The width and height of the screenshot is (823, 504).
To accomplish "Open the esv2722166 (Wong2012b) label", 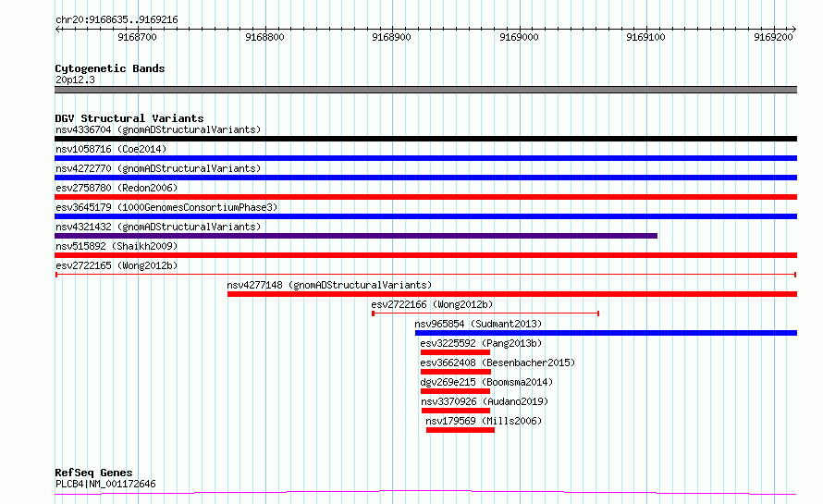I will 432,304.
